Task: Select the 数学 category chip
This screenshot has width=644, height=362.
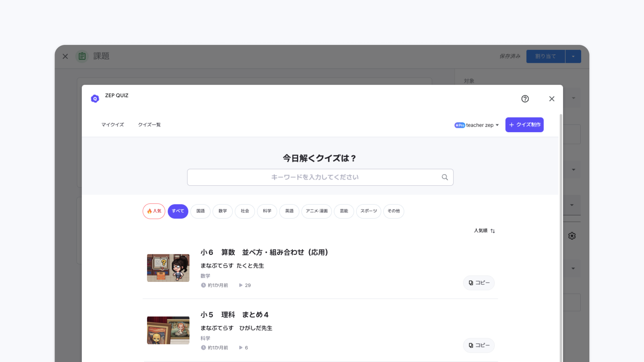Action: coord(222,211)
